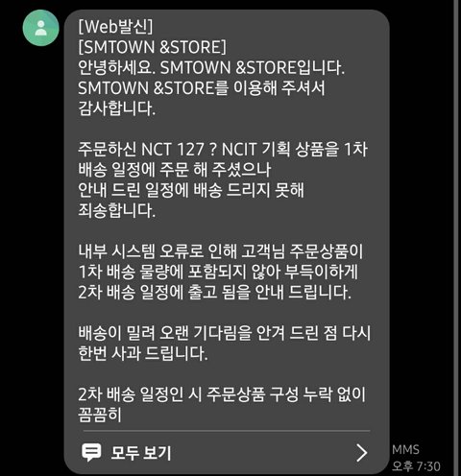Click the line starting 내부 시스템 오류로 인해

click(221, 251)
